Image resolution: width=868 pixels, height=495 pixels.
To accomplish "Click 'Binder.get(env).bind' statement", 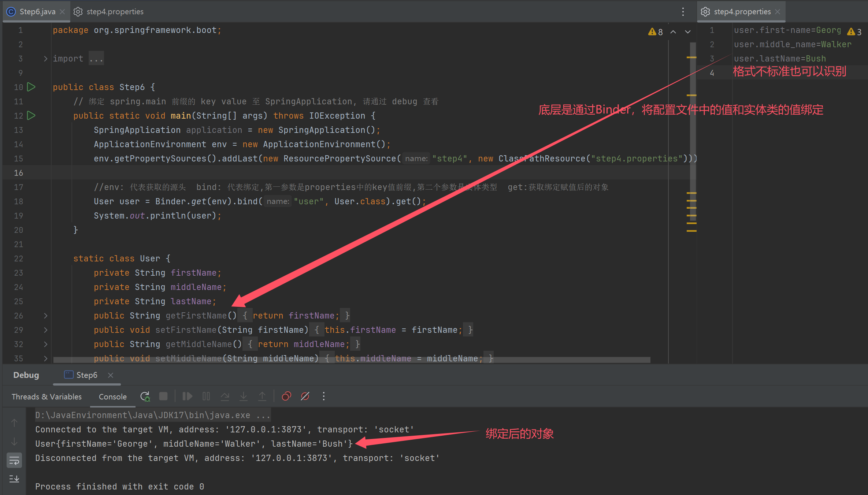I will point(260,201).
